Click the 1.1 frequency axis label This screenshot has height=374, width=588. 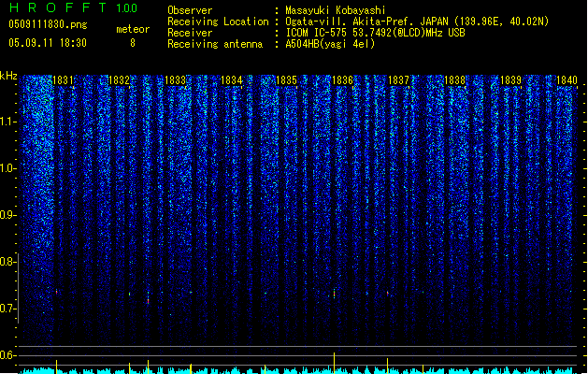8,122
